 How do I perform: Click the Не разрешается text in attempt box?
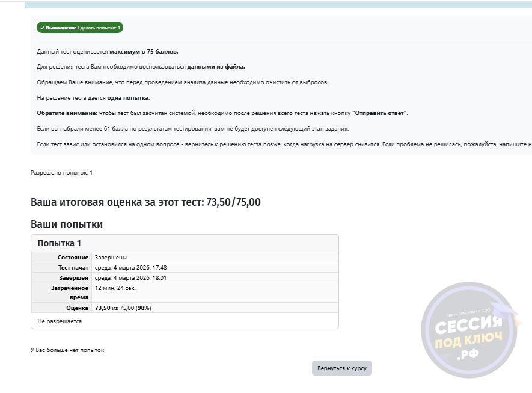point(60,321)
